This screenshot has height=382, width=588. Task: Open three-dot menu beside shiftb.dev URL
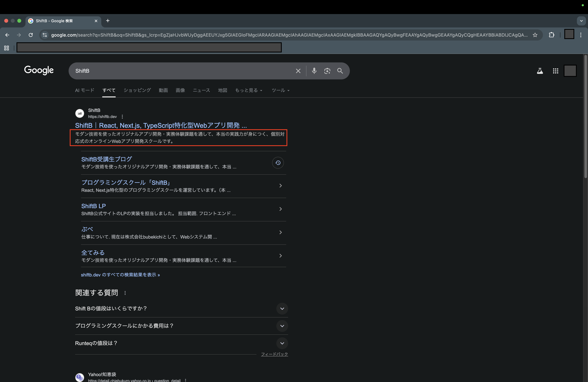[122, 117]
